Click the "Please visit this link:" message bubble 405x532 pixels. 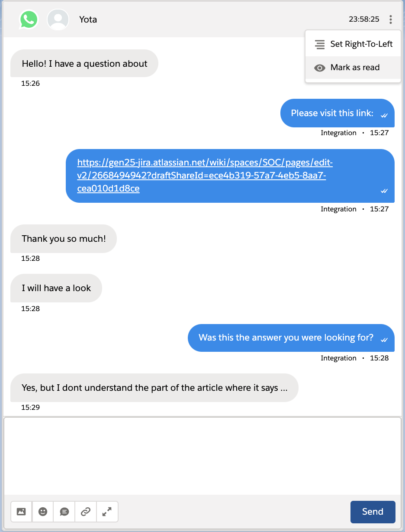[x=337, y=113]
